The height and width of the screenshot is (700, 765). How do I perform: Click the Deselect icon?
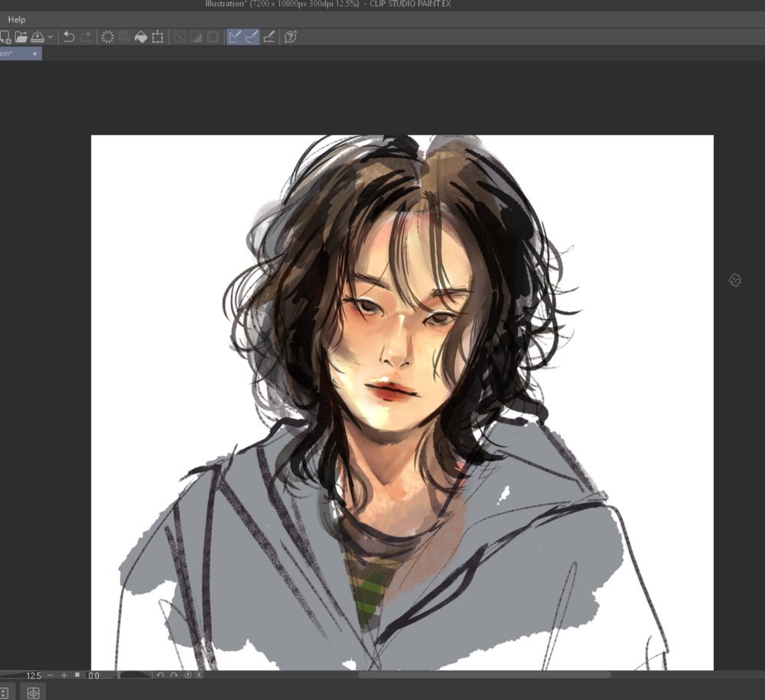tap(180, 37)
